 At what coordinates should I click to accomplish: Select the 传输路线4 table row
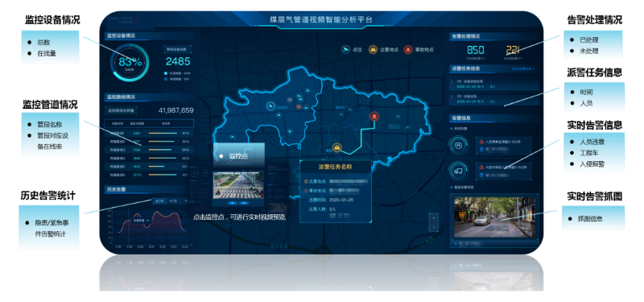pyautogui.click(x=150, y=158)
